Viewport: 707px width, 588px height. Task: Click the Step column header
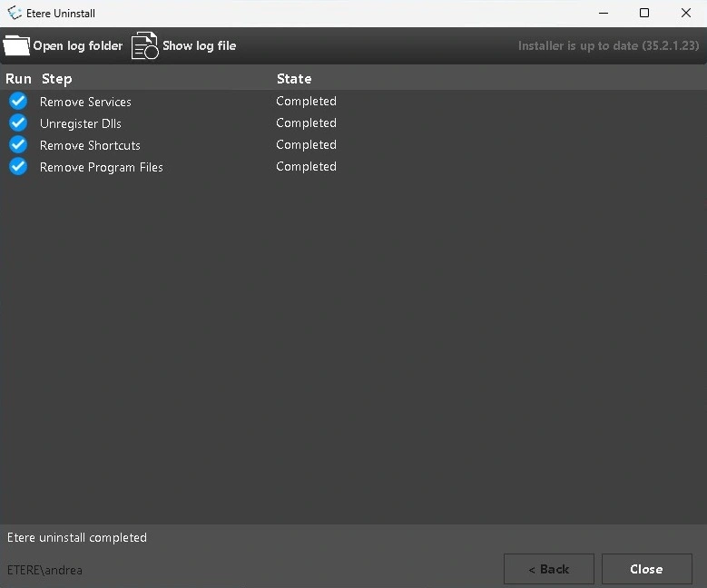pyautogui.click(x=56, y=79)
